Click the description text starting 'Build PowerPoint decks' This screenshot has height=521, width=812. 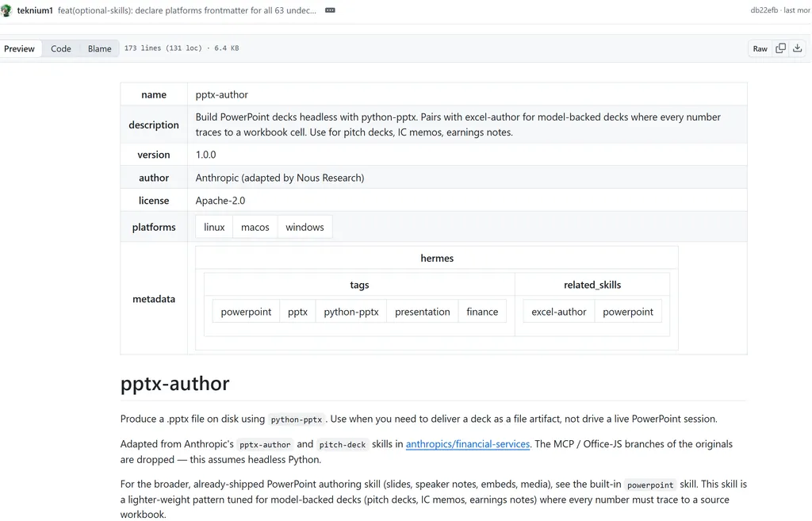pos(458,125)
